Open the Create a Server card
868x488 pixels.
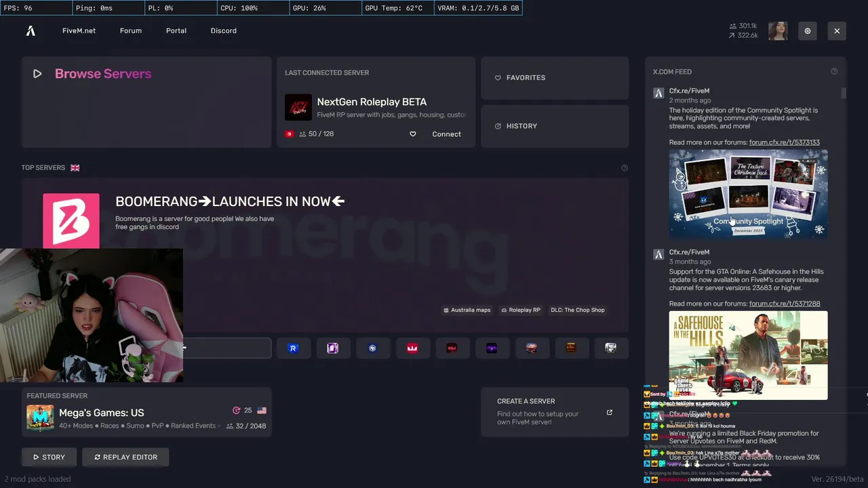(555, 412)
